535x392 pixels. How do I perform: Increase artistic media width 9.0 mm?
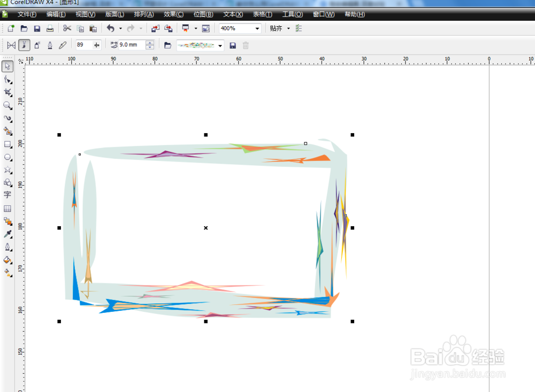[150, 43]
